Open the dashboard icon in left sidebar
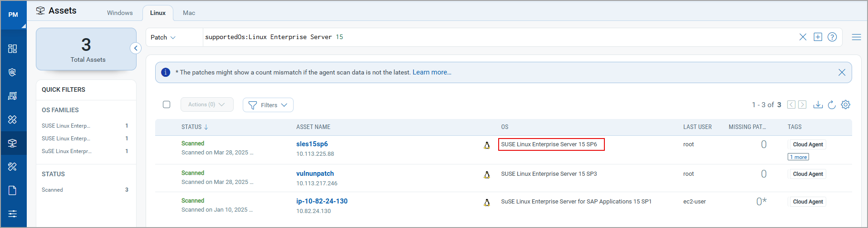 tap(13, 49)
